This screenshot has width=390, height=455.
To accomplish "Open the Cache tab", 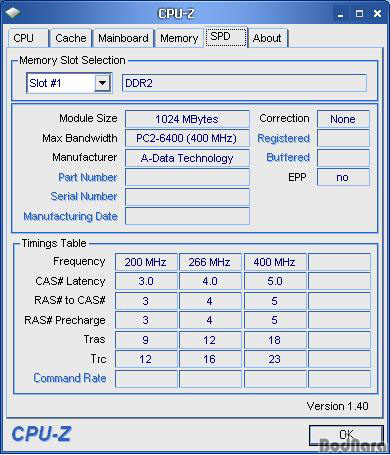I will [x=71, y=38].
